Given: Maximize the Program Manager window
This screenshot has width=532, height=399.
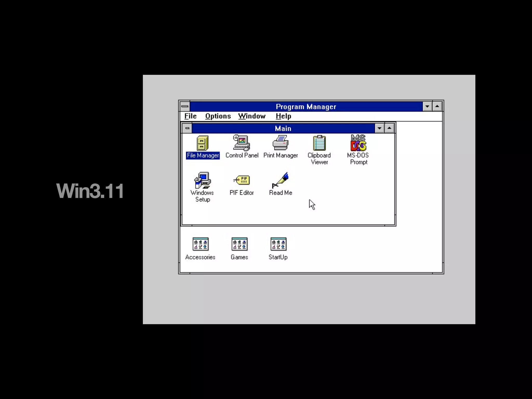Looking at the screenshot, I should (437, 106).
